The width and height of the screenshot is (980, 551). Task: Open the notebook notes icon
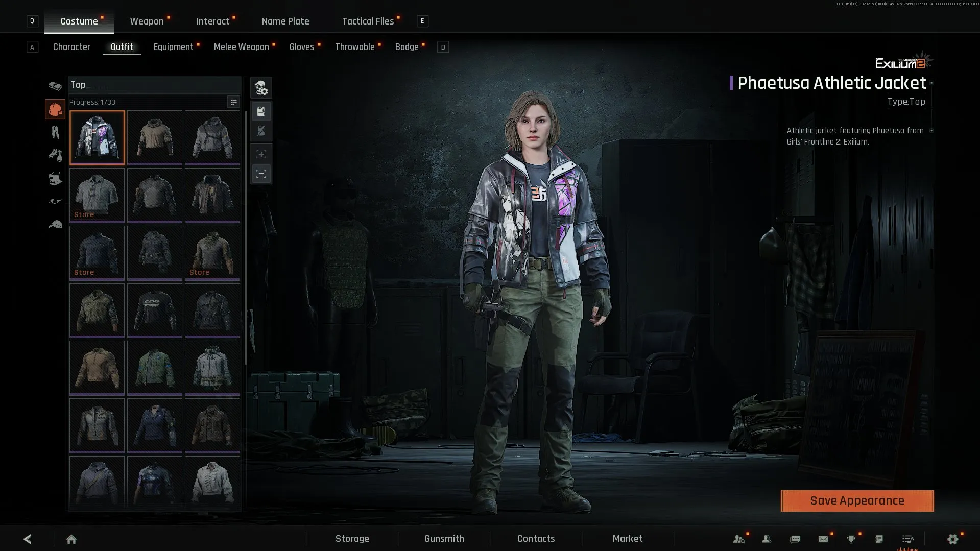(x=879, y=539)
